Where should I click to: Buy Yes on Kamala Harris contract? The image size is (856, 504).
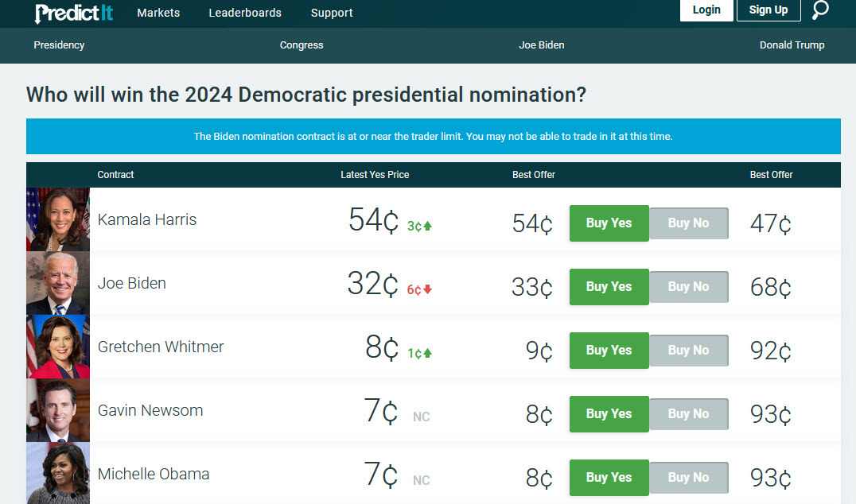point(609,223)
